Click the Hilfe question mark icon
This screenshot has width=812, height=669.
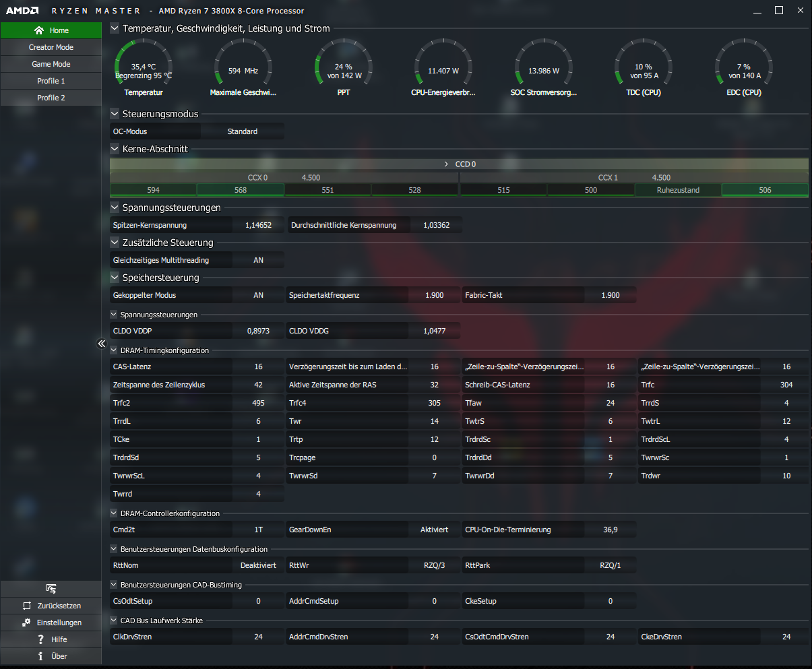(41, 639)
